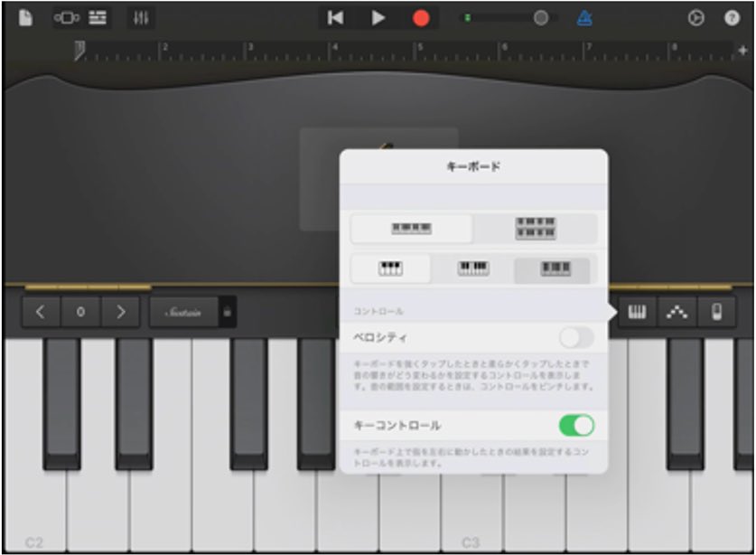This screenshot has width=756, height=555.
Task: Play the C#2 black key
Action: pos(61,403)
